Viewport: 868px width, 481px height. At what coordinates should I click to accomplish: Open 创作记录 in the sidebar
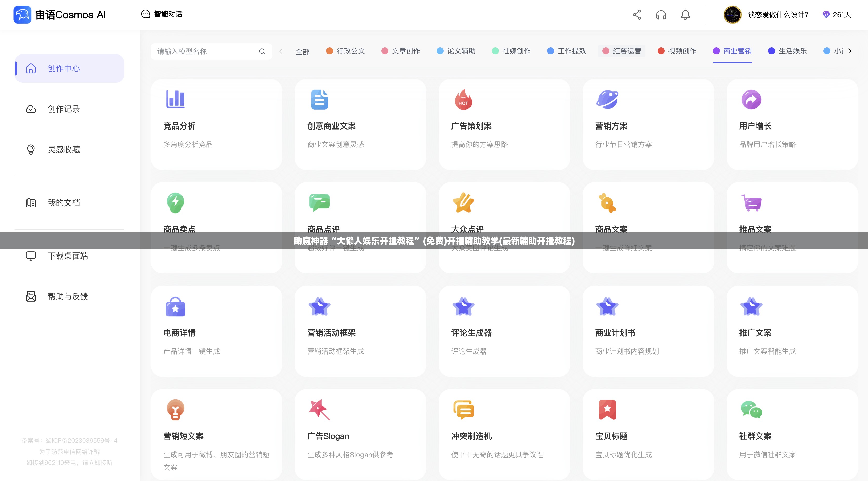click(69, 109)
